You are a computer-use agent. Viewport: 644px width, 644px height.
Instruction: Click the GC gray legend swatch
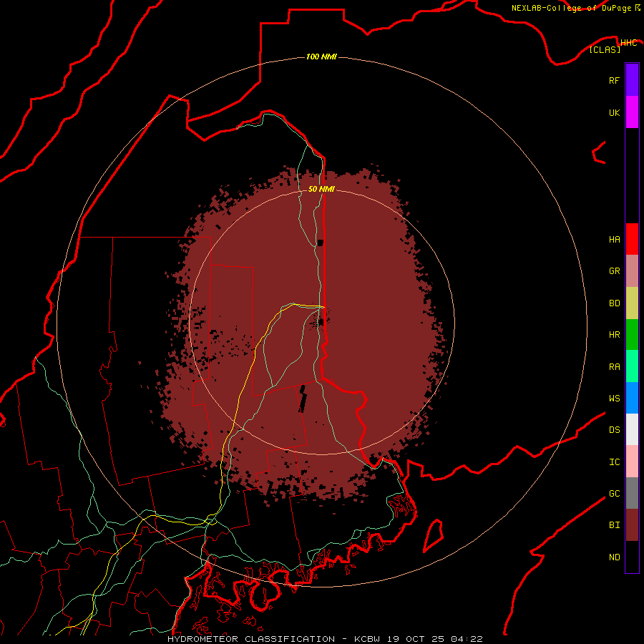(x=632, y=493)
